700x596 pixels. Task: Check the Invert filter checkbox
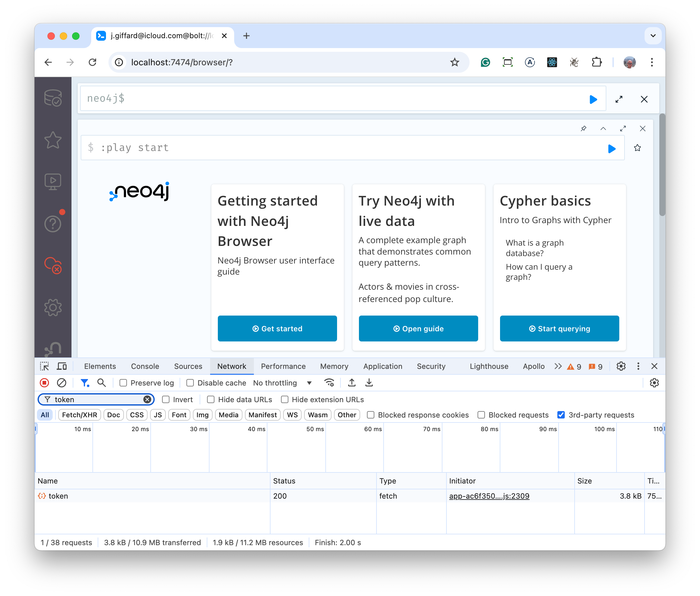click(165, 400)
